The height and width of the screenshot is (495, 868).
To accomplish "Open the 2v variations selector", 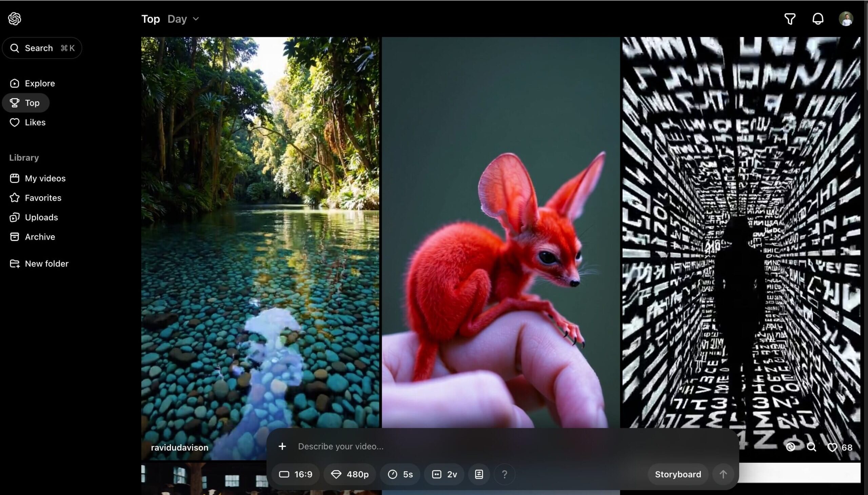I will pos(444,474).
